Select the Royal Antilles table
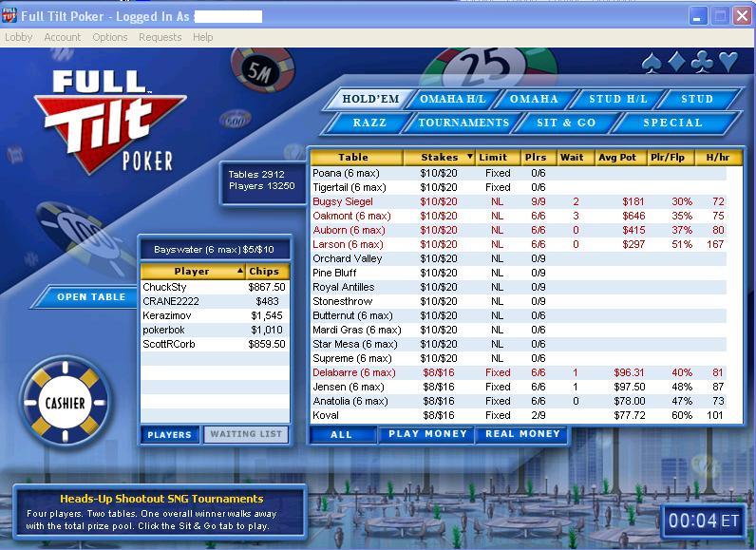 [x=519, y=287]
